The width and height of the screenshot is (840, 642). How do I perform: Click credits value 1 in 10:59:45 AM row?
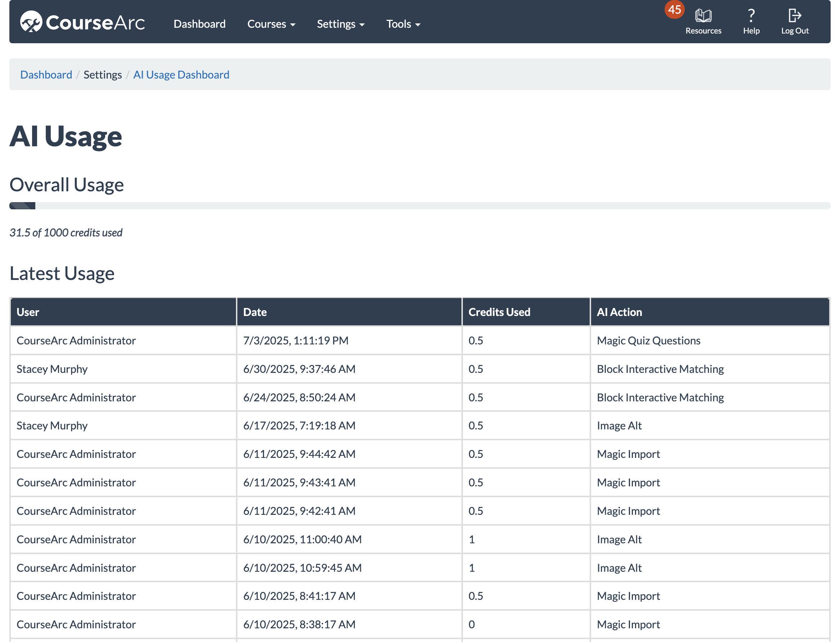point(472,568)
